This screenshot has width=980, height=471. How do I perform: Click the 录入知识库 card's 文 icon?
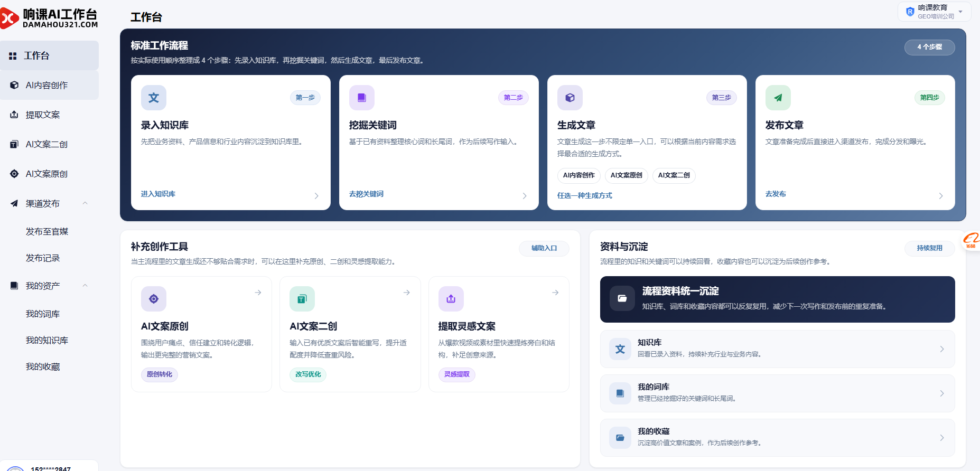tap(154, 98)
